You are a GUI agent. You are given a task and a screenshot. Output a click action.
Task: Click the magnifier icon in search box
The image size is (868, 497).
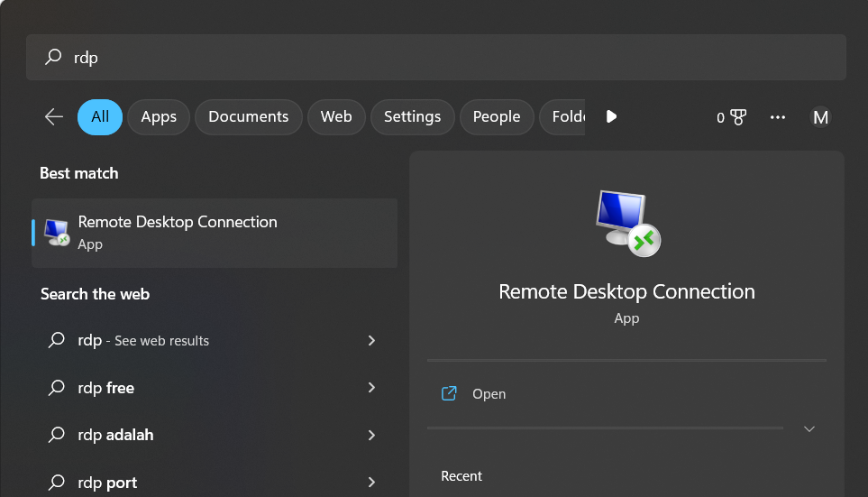point(53,57)
